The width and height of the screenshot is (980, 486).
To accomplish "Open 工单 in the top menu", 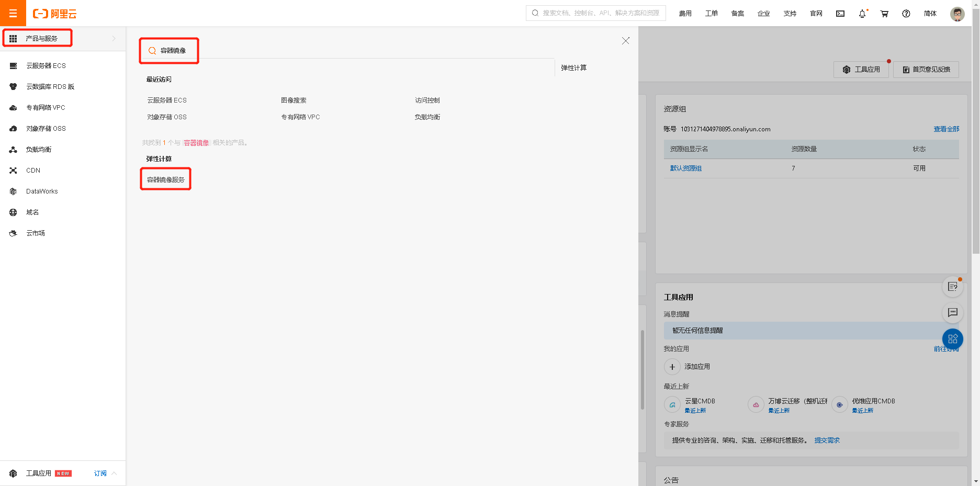I will click(712, 14).
